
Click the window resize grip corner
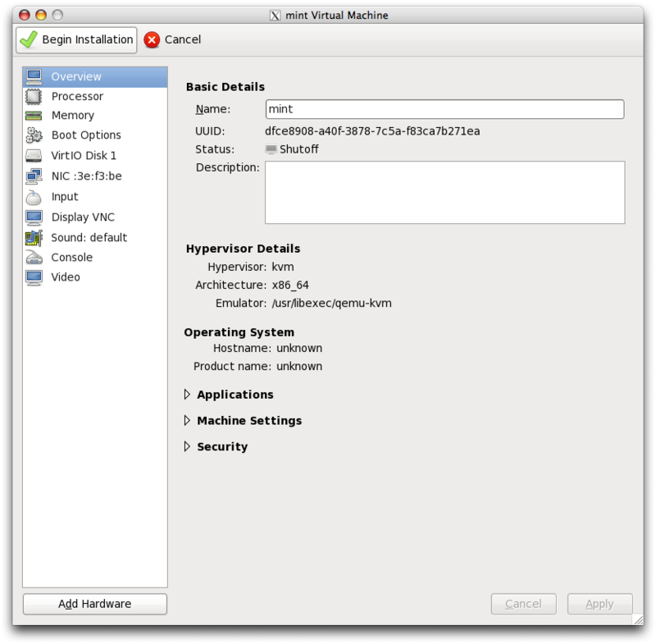click(638, 619)
